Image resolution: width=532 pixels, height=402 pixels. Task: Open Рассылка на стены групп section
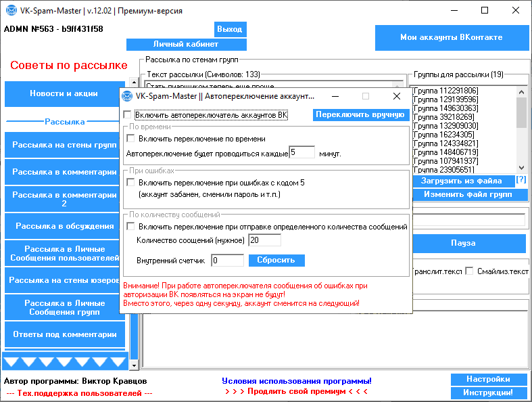64,145
